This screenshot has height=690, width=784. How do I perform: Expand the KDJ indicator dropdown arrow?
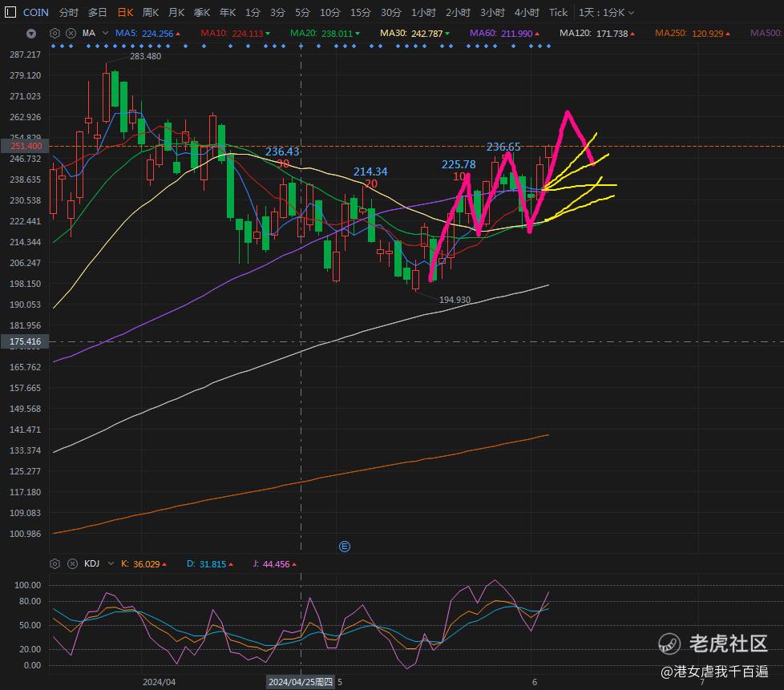(111, 563)
